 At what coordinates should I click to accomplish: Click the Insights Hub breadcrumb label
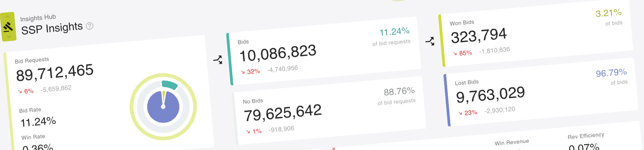click(x=38, y=18)
